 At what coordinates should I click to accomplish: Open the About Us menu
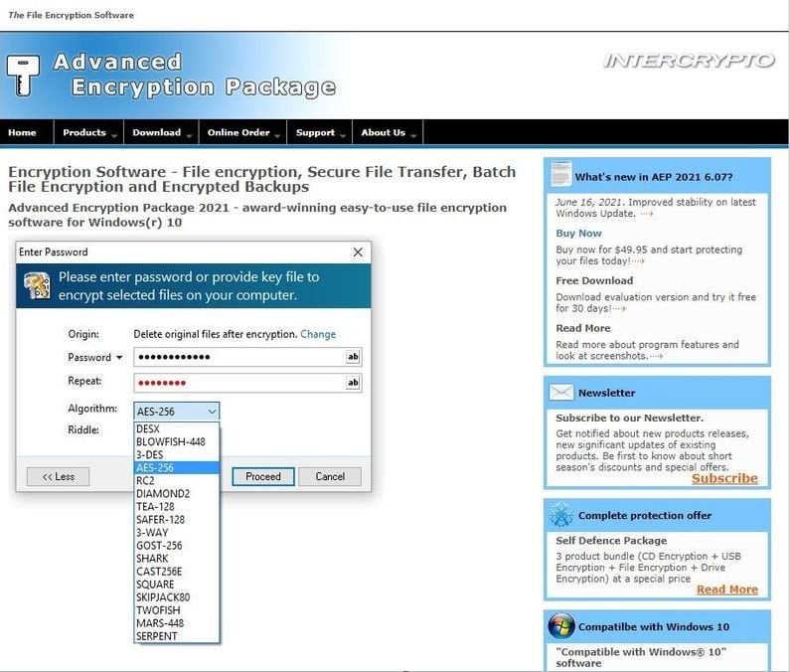[x=388, y=132]
